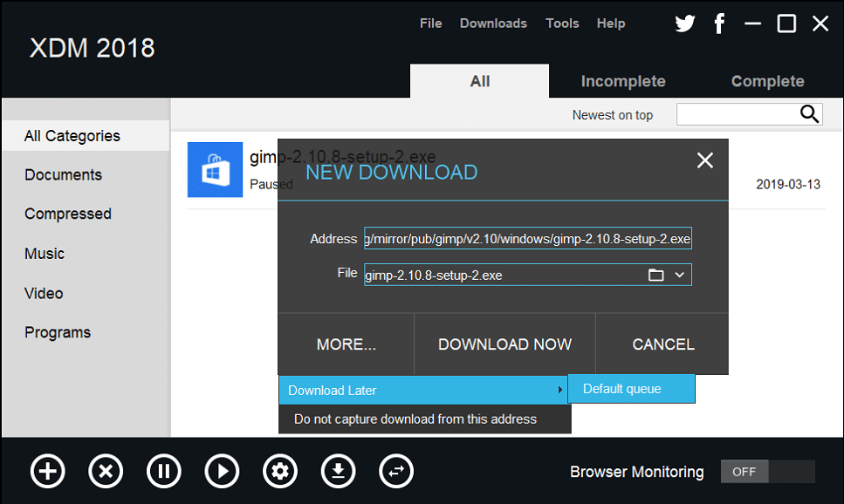Select All Categories in sidebar
844x504 pixels.
pos(86,135)
